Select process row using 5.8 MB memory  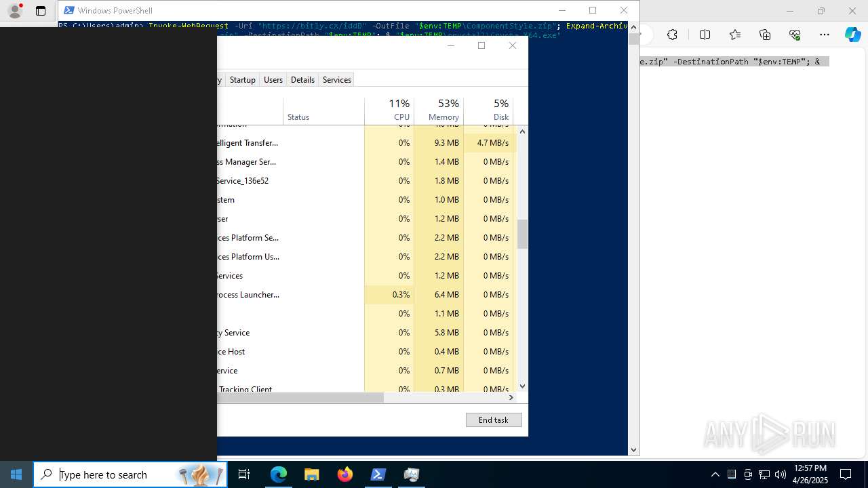click(x=366, y=333)
